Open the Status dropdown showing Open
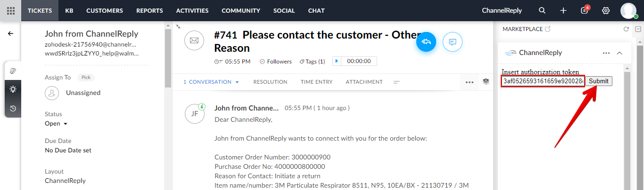Image resolution: width=644 pixels, height=190 pixels. pos(56,124)
